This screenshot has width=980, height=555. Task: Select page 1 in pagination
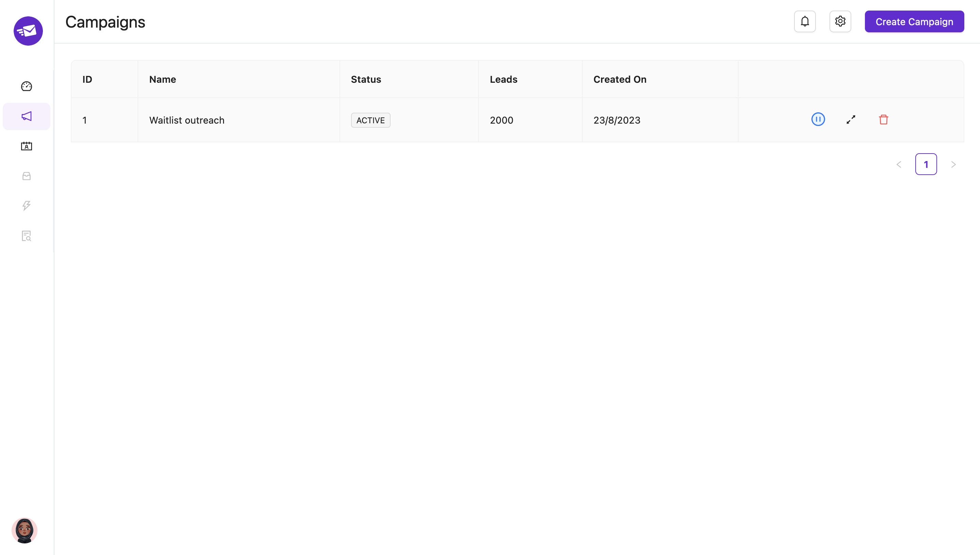[926, 164]
